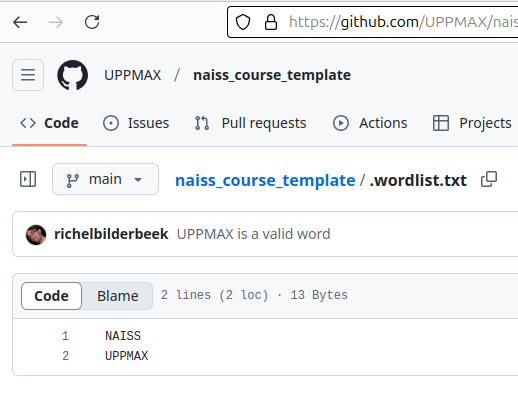Open the Projects tab
The image size is (518, 400).
point(472,123)
